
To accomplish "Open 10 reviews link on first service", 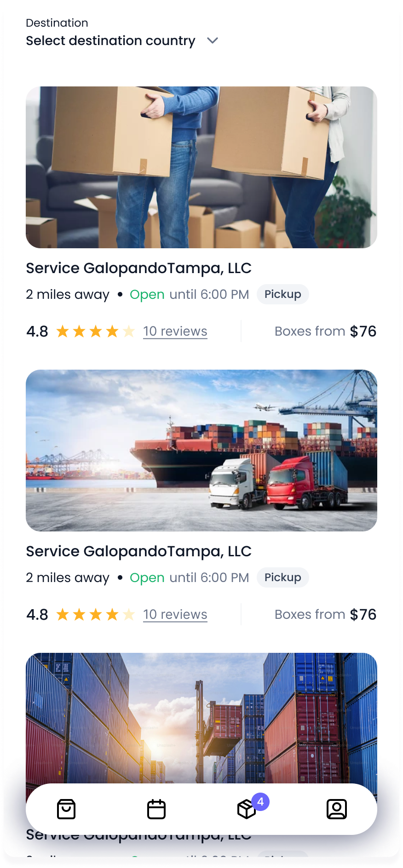I will tap(175, 331).
